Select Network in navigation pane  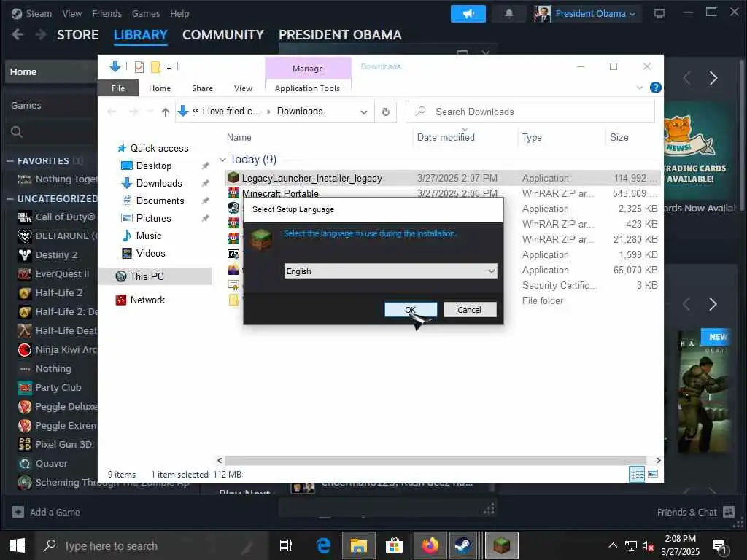click(x=147, y=300)
